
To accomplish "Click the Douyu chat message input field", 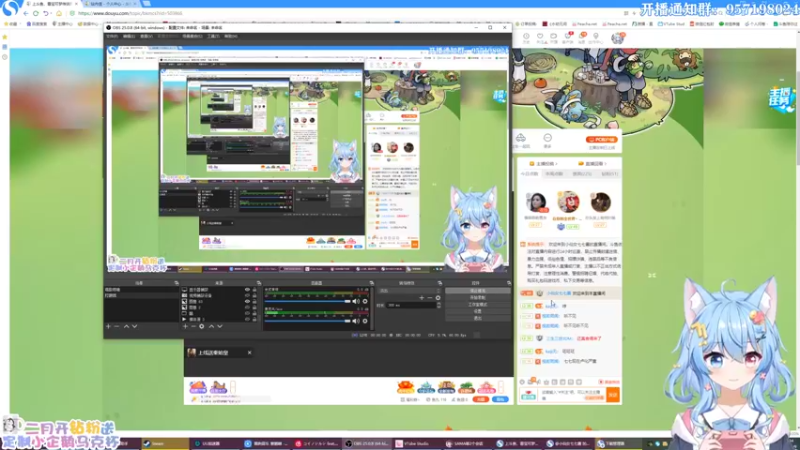I will click(x=571, y=394).
